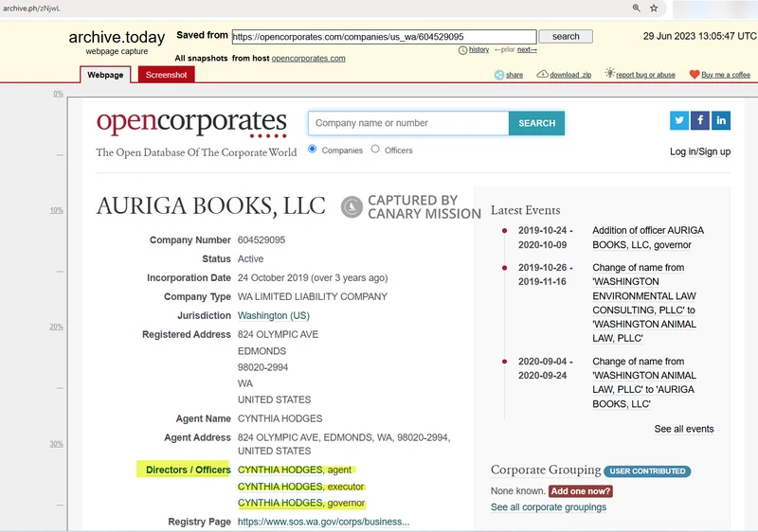
Task: Click the company number 604529095
Action: pyautogui.click(x=262, y=239)
